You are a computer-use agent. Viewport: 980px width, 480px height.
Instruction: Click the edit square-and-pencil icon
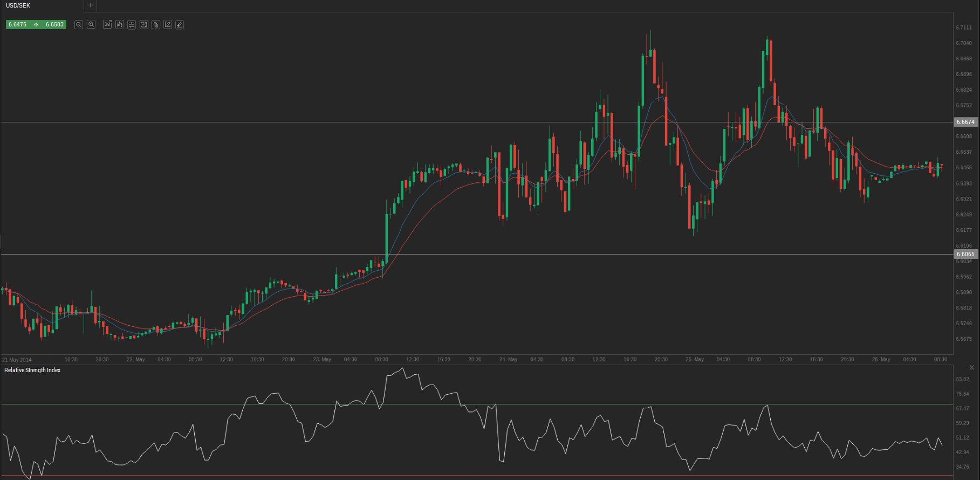point(168,25)
